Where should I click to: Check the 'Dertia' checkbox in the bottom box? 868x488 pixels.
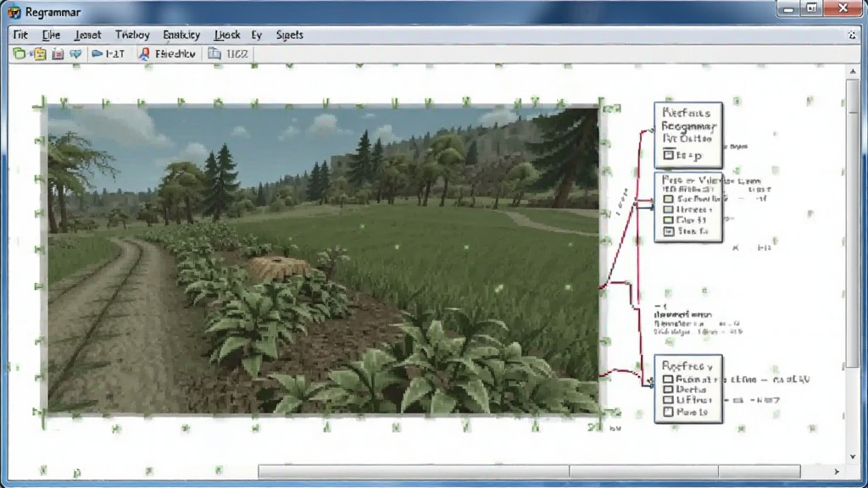pos(668,390)
